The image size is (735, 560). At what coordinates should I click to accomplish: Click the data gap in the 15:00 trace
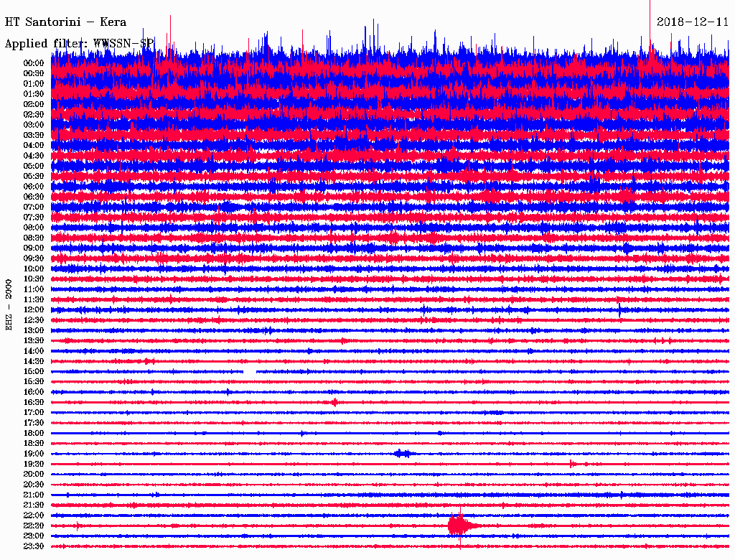[x=249, y=371]
